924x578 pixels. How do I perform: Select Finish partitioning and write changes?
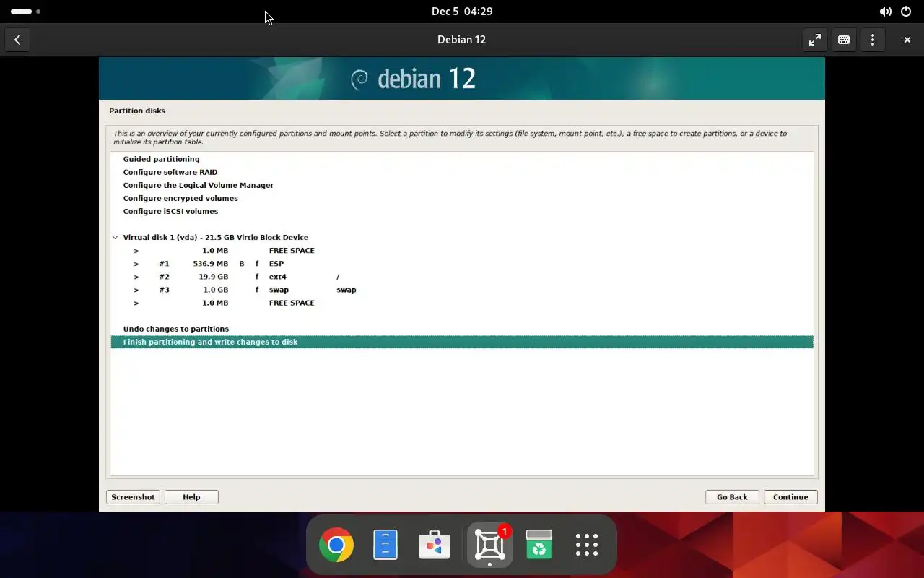tap(462, 342)
